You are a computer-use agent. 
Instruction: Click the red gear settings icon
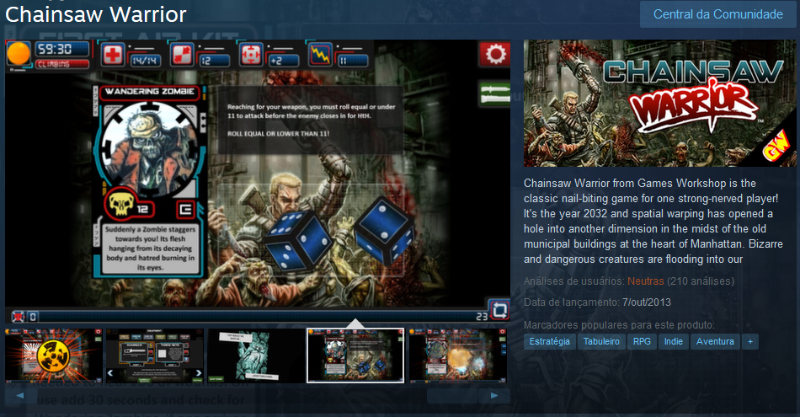pos(494,54)
